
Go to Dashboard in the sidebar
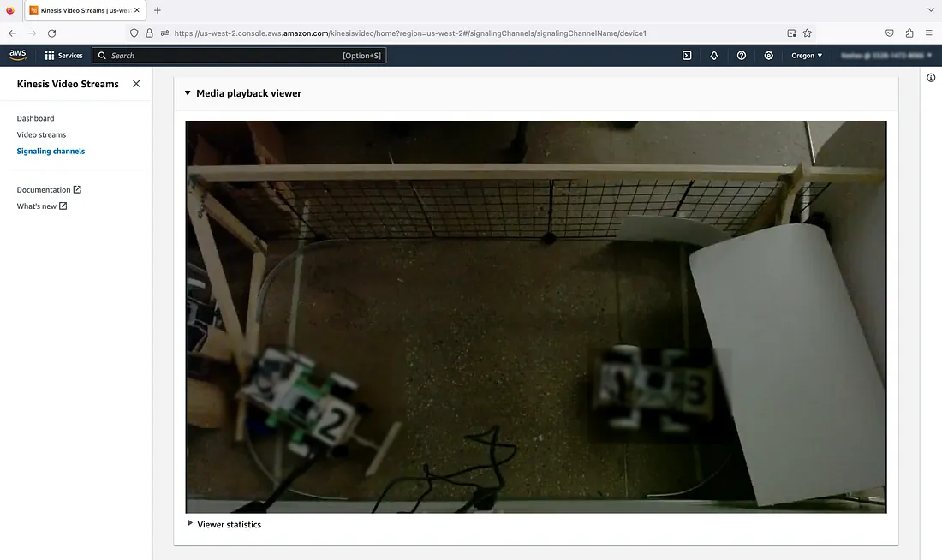point(35,118)
